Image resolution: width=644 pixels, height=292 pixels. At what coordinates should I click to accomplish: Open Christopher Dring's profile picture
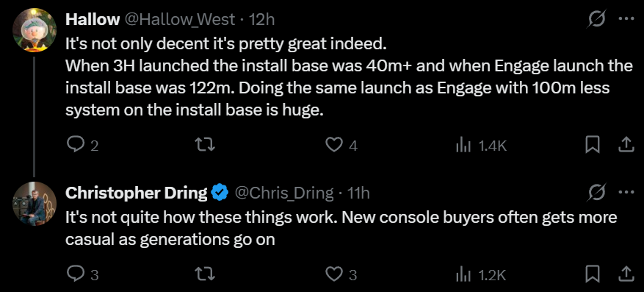tap(35, 203)
